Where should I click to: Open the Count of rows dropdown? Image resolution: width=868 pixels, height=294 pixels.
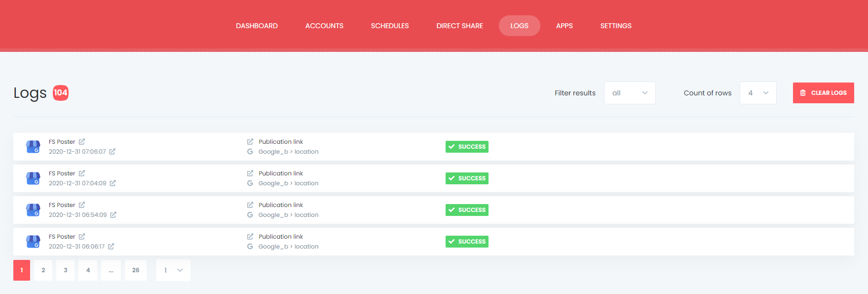coord(758,93)
